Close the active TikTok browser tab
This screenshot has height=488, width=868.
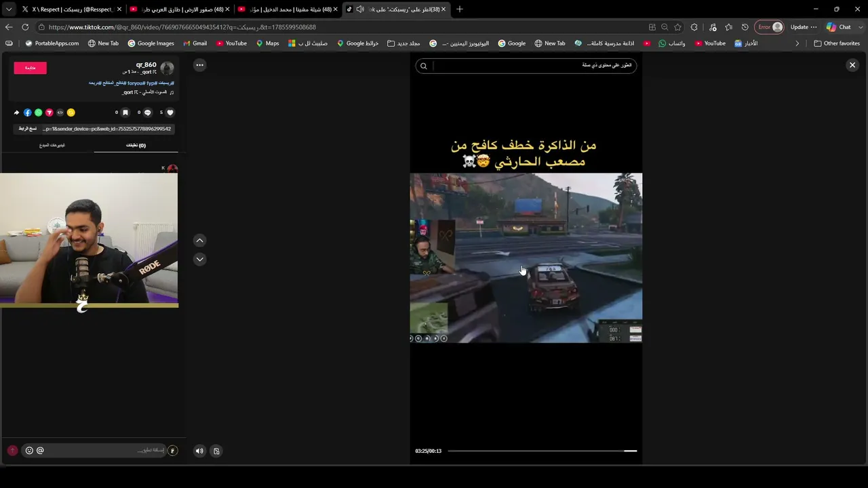pyautogui.click(x=443, y=9)
